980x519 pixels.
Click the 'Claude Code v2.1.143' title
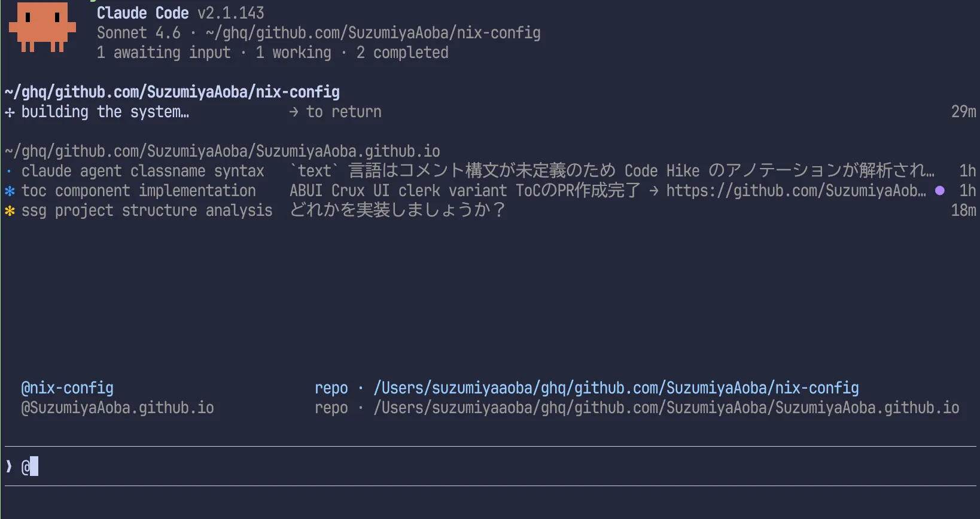tap(181, 13)
